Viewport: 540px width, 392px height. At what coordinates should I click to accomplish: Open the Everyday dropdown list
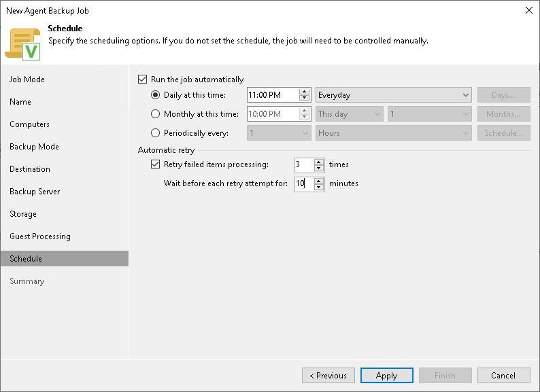point(394,95)
